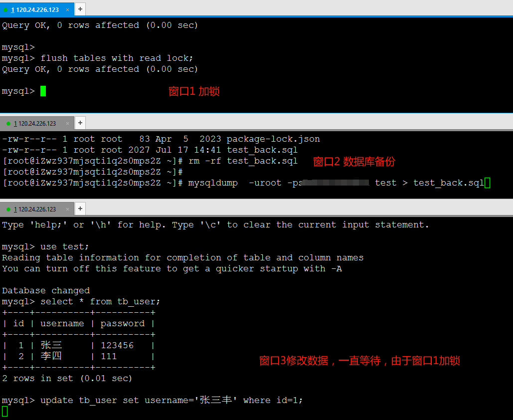
Task: Click the green status dot on the bottom tab
Action: pyautogui.click(x=8, y=210)
